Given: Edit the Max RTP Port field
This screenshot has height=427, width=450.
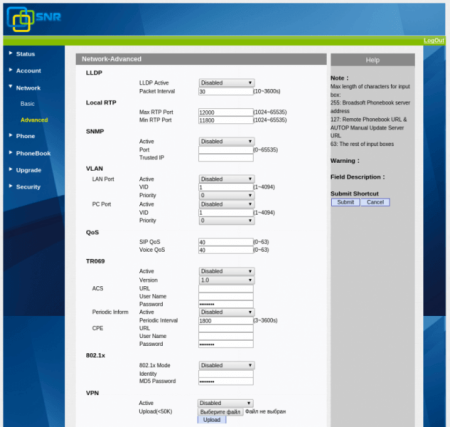Looking at the screenshot, I should click(226, 112).
